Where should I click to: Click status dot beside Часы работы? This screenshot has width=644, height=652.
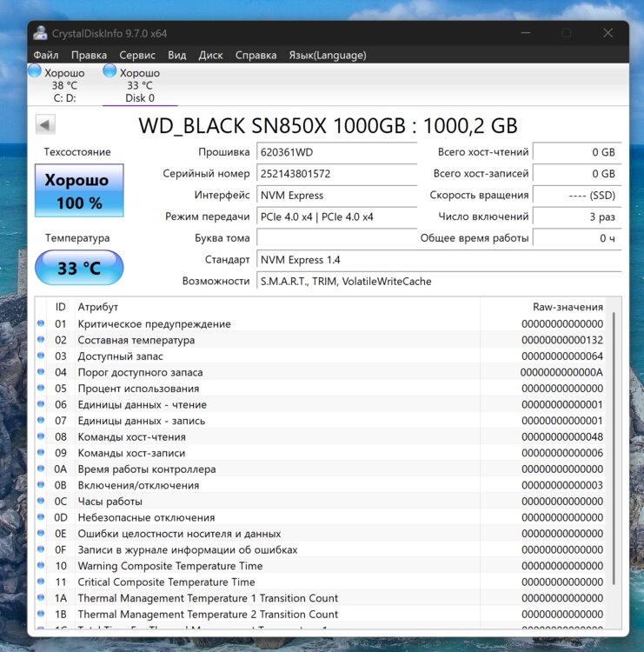click(x=41, y=502)
